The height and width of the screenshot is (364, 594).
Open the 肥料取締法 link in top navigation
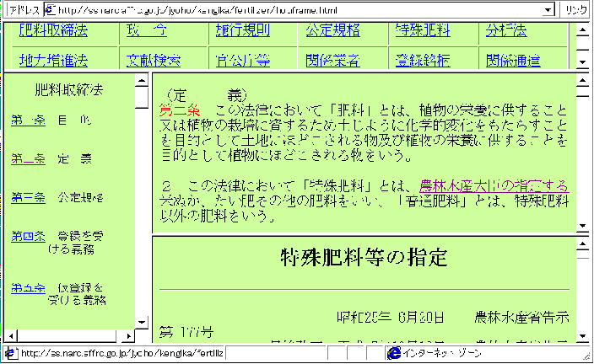coord(53,29)
